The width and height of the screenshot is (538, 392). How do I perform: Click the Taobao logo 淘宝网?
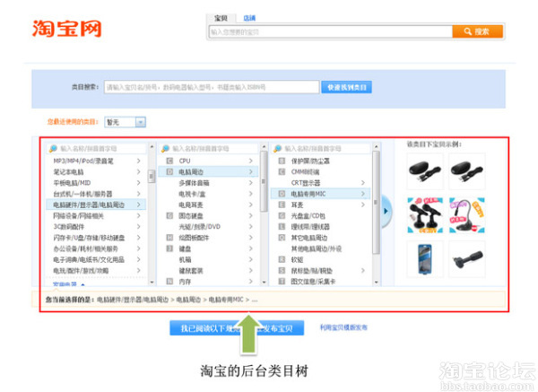click(x=66, y=28)
